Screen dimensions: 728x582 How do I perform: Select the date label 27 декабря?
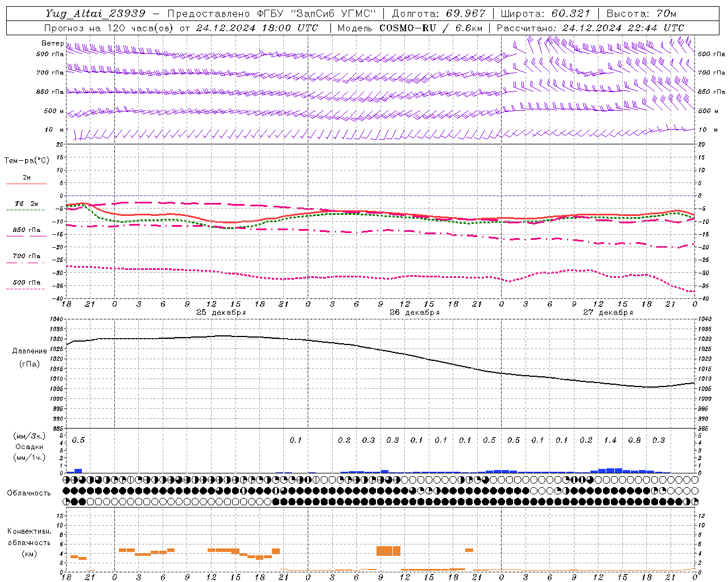tap(608, 313)
